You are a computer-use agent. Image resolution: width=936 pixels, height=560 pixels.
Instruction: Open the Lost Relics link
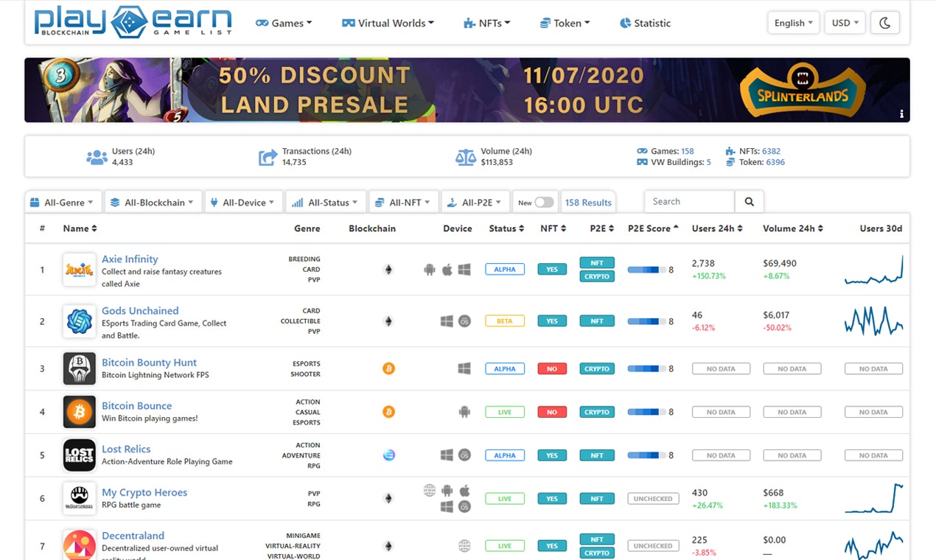pos(126,449)
